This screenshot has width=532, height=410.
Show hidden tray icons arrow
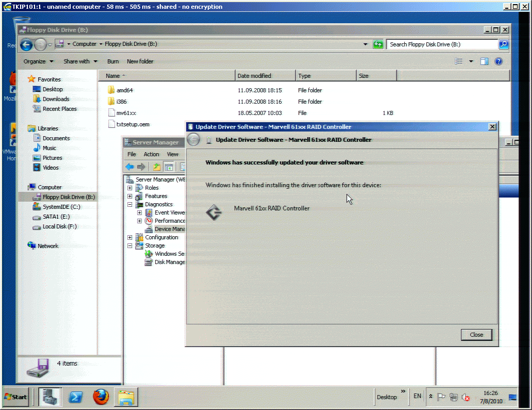[x=431, y=396]
